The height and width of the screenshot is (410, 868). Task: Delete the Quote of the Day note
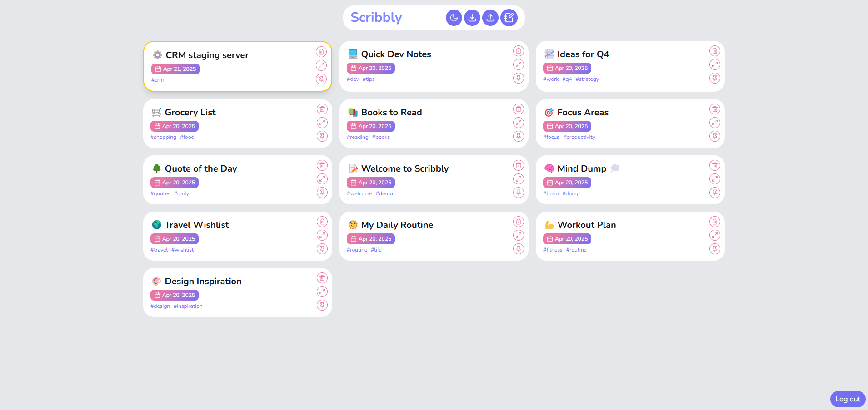pos(322,165)
